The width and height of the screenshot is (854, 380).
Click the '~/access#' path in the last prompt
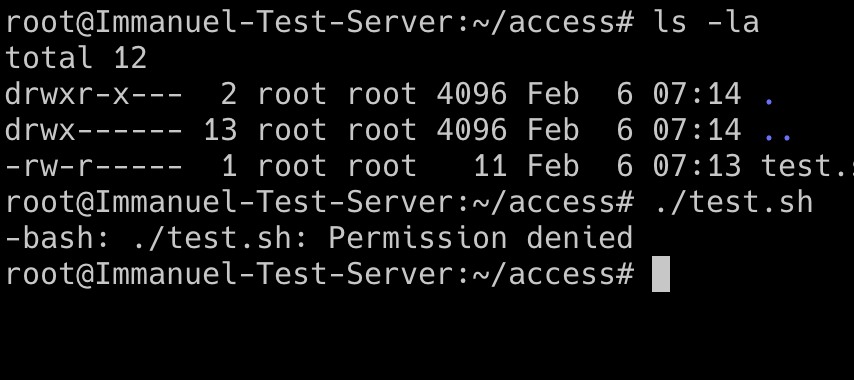553,274
